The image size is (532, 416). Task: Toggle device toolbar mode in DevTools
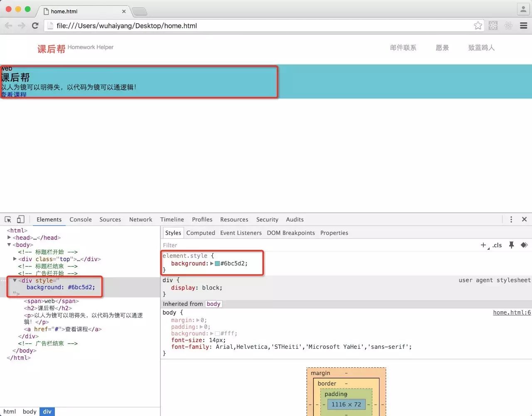(x=20, y=219)
